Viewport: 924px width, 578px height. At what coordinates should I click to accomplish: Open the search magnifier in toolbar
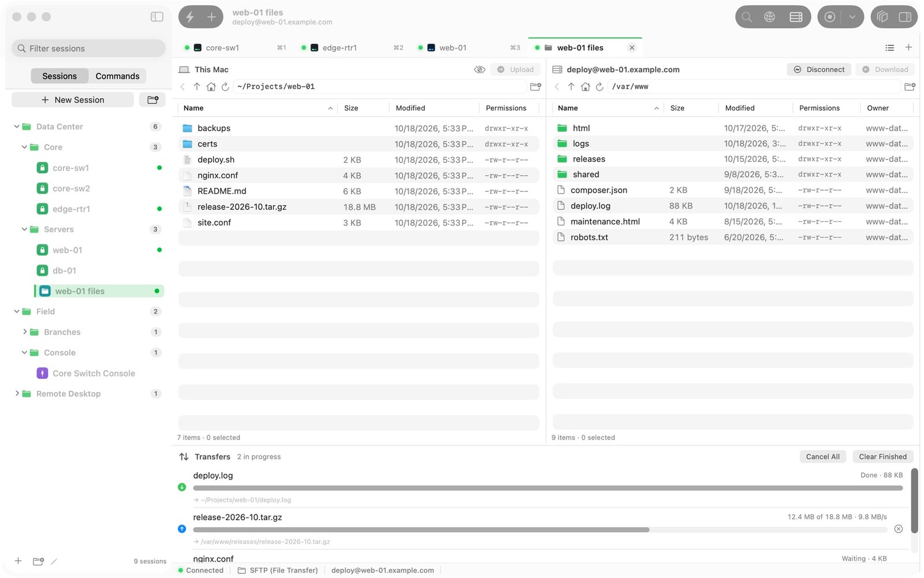(x=747, y=17)
